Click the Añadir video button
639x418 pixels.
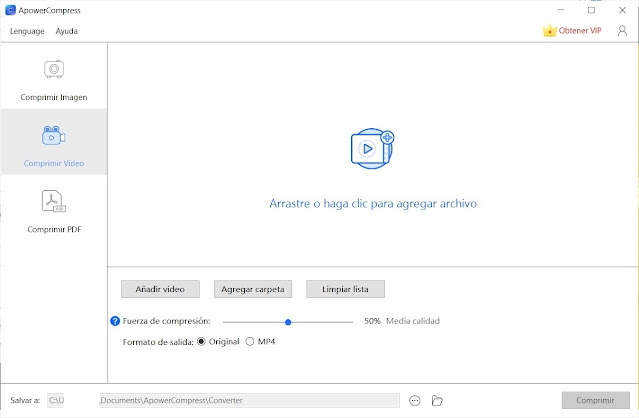(x=160, y=289)
